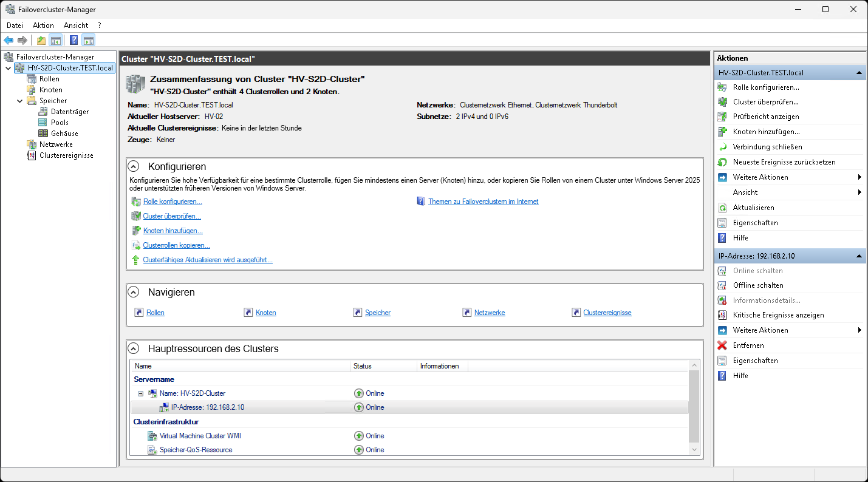868x482 pixels.
Task: Expand the Ansicht submenu in Aktionen pane
Action: (x=859, y=192)
